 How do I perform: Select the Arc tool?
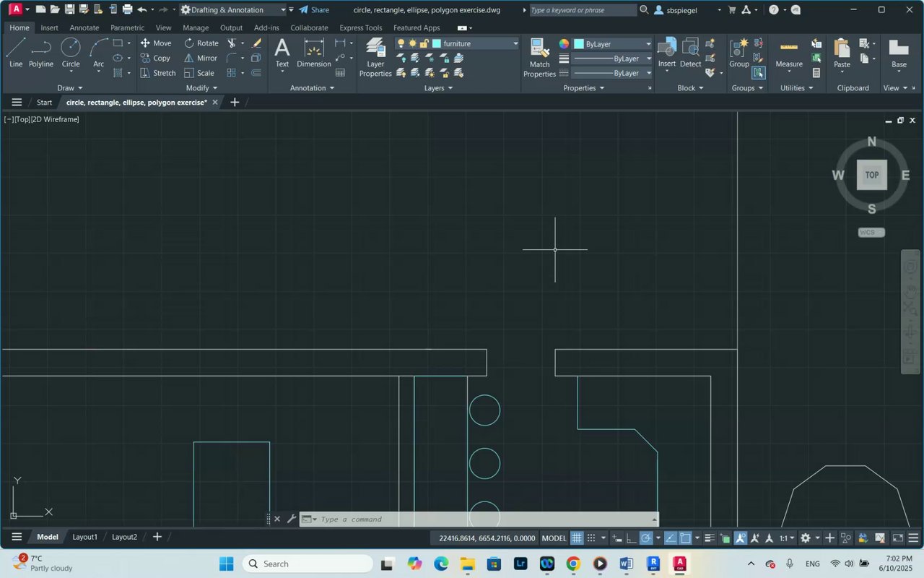click(x=99, y=53)
